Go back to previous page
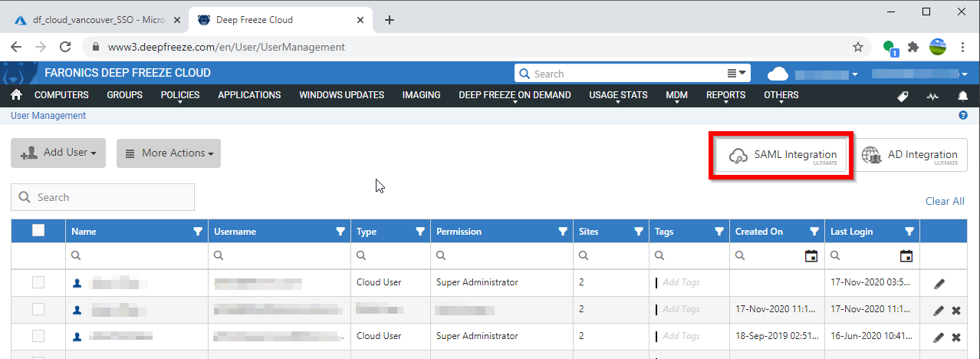 tap(16, 47)
